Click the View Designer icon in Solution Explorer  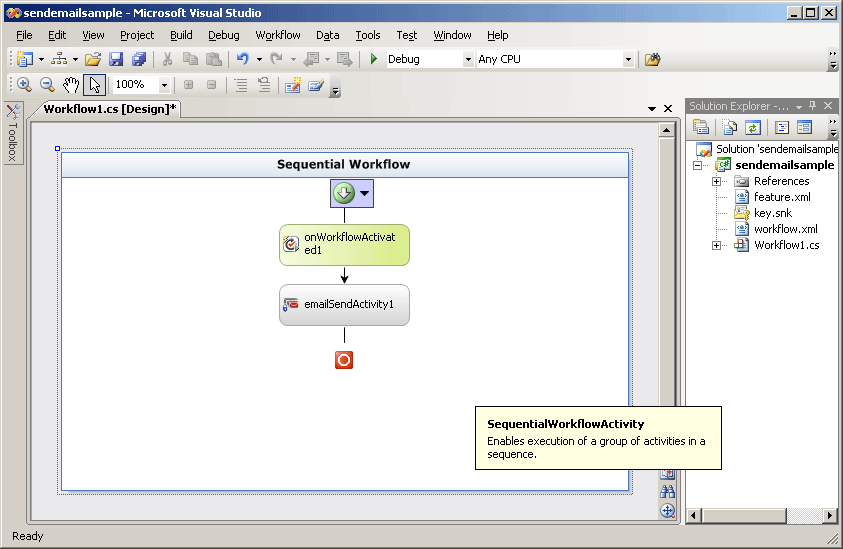[804, 127]
